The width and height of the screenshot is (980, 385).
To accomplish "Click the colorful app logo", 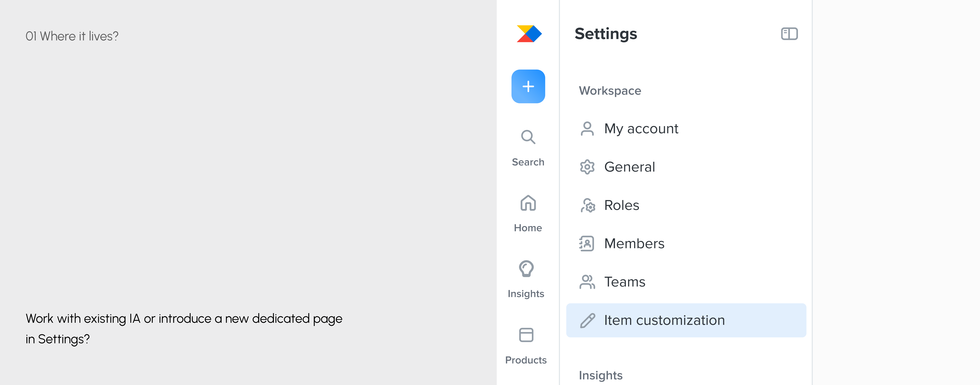I will (529, 34).
